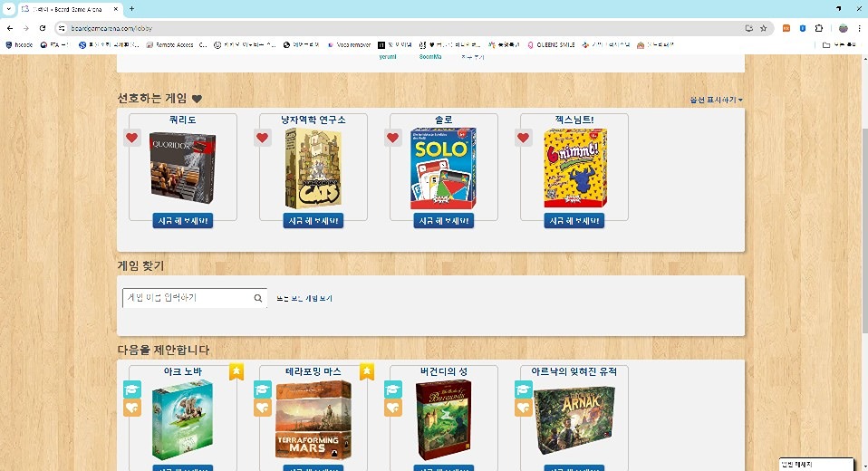
Task: Open tutorial icon for 버건디의 성
Action: pyautogui.click(x=393, y=389)
